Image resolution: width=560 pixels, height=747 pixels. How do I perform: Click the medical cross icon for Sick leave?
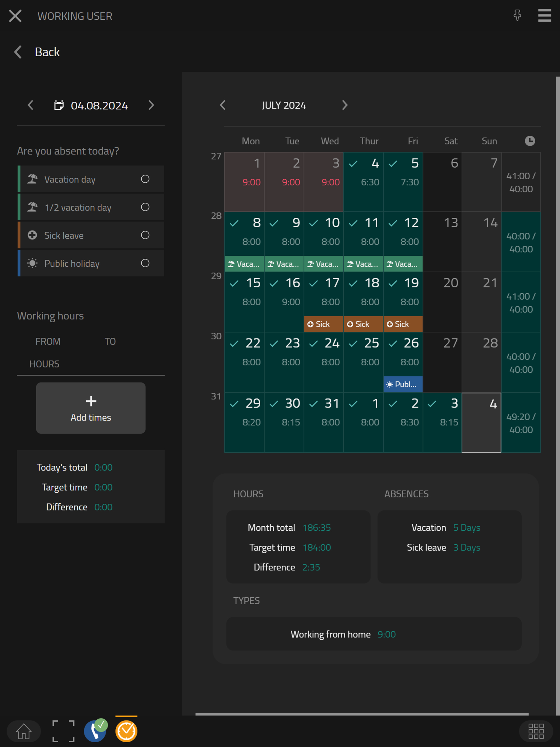tap(33, 235)
